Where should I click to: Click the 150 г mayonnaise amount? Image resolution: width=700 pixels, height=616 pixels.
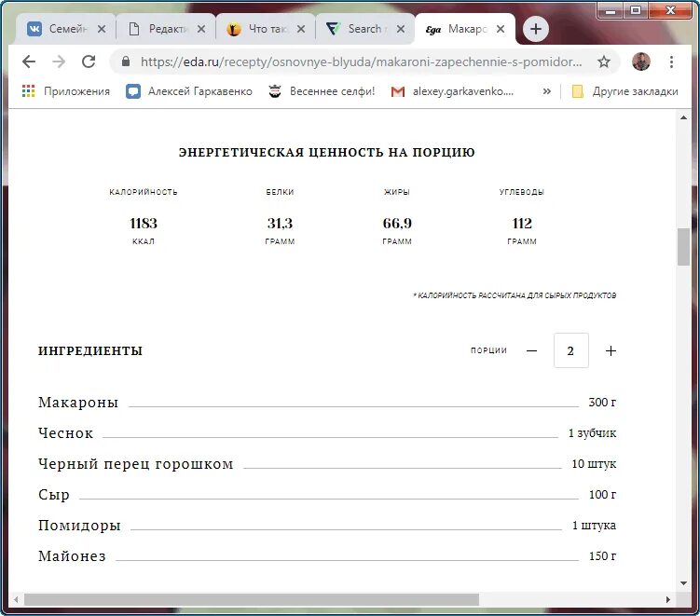602,556
